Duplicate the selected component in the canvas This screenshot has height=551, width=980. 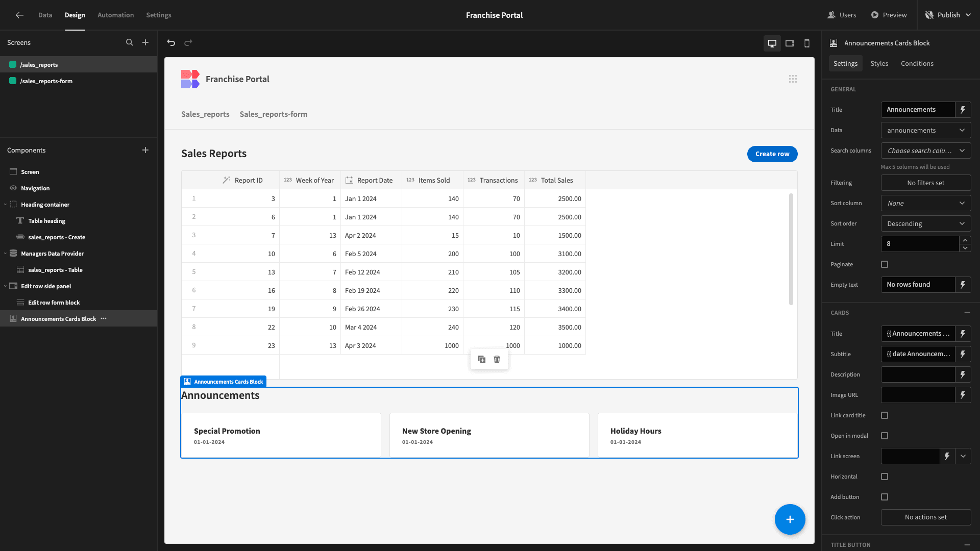pyautogui.click(x=482, y=359)
